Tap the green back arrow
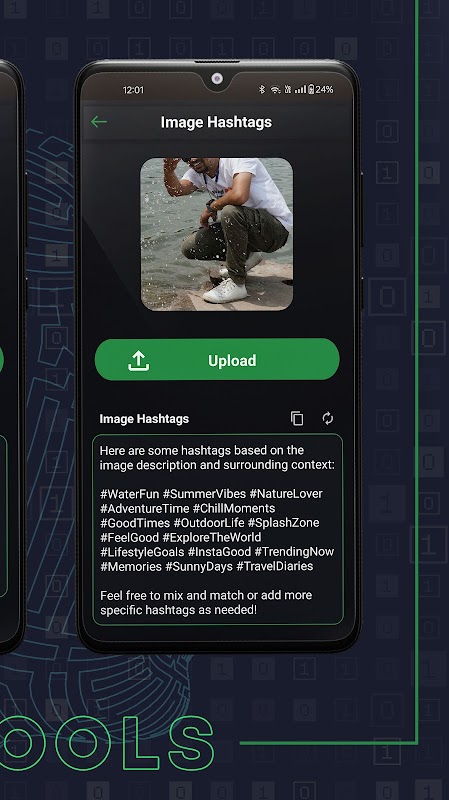Viewport: 449px width, 800px height. click(x=99, y=121)
